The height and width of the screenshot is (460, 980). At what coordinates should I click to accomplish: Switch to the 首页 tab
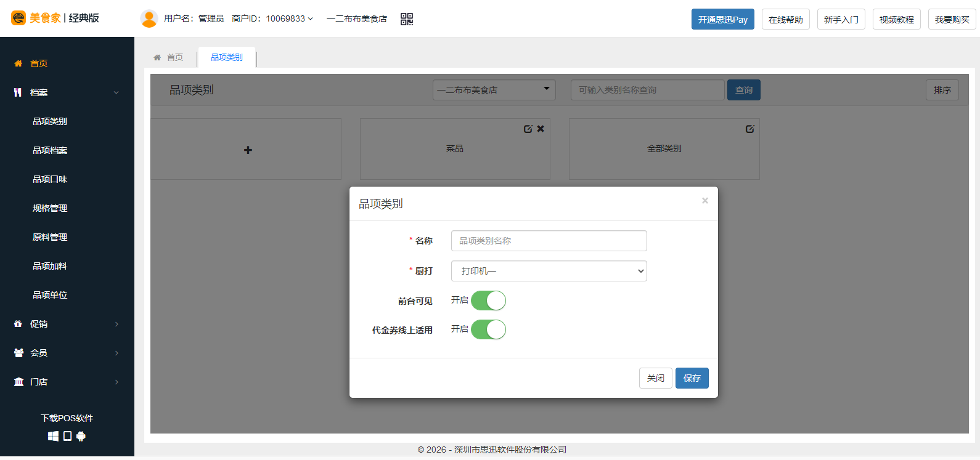pos(168,57)
